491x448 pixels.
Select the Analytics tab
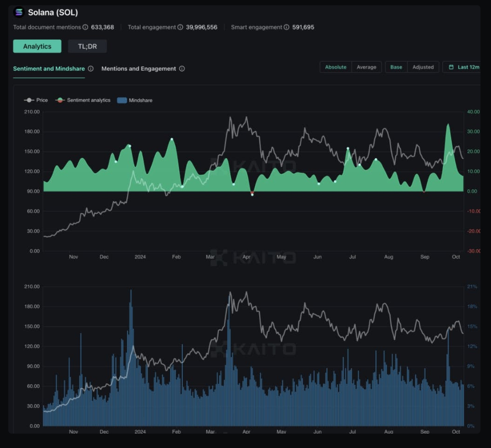point(37,46)
